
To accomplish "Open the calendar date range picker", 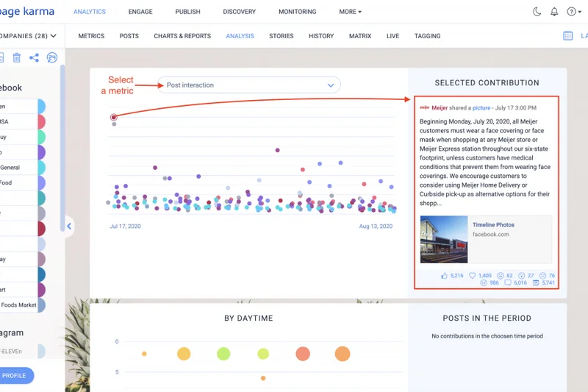I will pyautogui.click(x=567, y=35).
